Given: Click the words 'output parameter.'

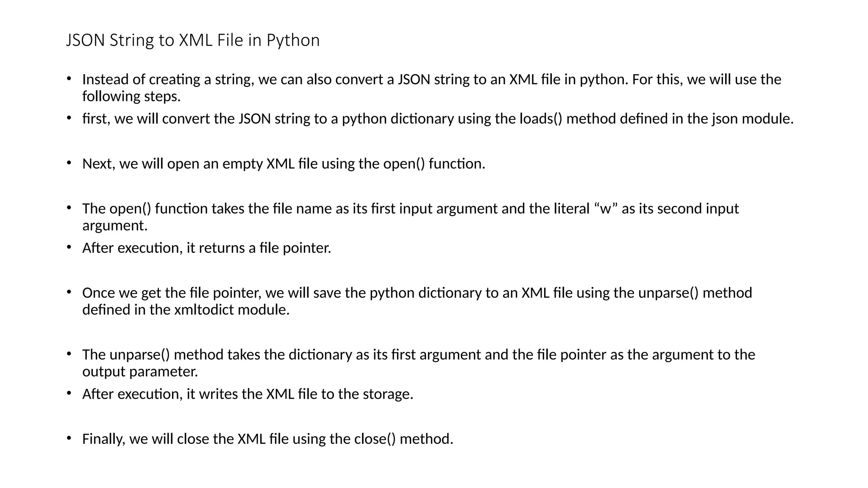Looking at the screenshot, I should point(140,372).
